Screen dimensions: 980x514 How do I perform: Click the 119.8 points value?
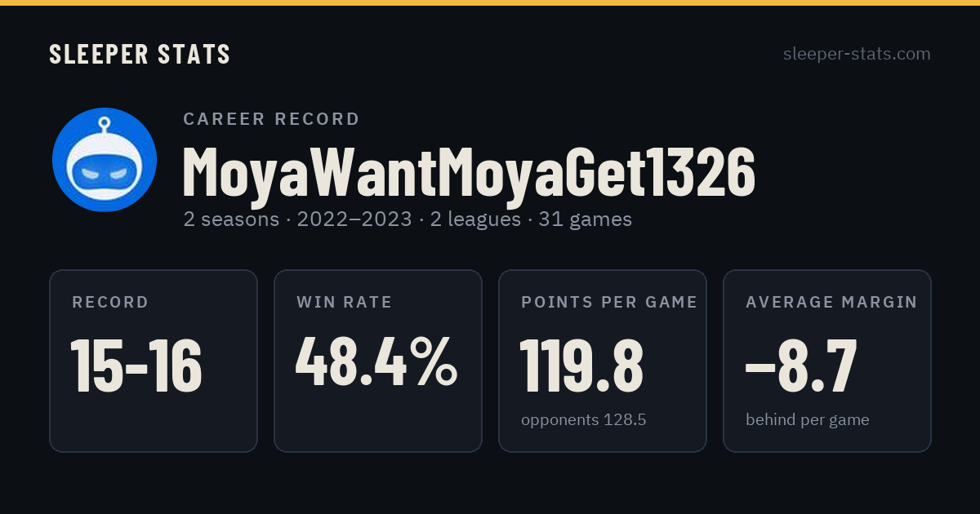pyautogui.click(x=582, y=366)
